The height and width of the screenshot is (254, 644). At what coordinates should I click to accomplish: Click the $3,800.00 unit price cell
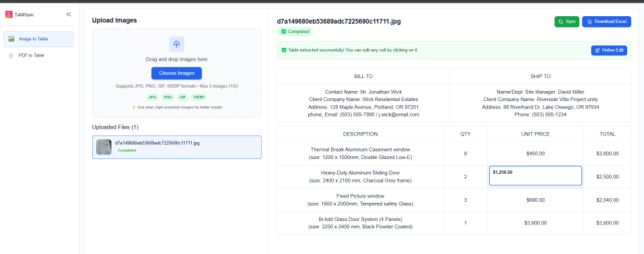(x=536, y=223)
